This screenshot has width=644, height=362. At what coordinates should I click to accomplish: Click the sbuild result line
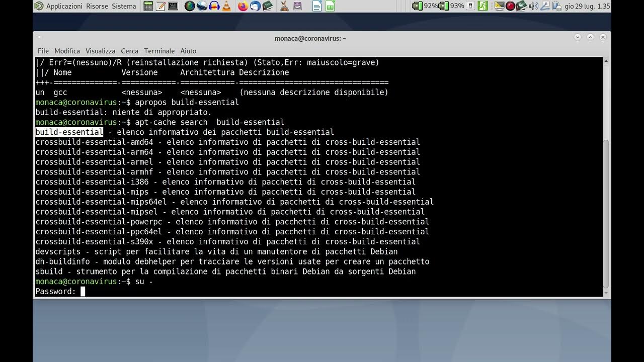[x=225, y=271]
